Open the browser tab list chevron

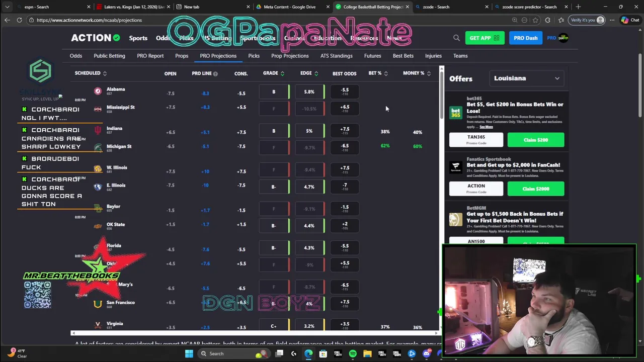pos(7,7)
